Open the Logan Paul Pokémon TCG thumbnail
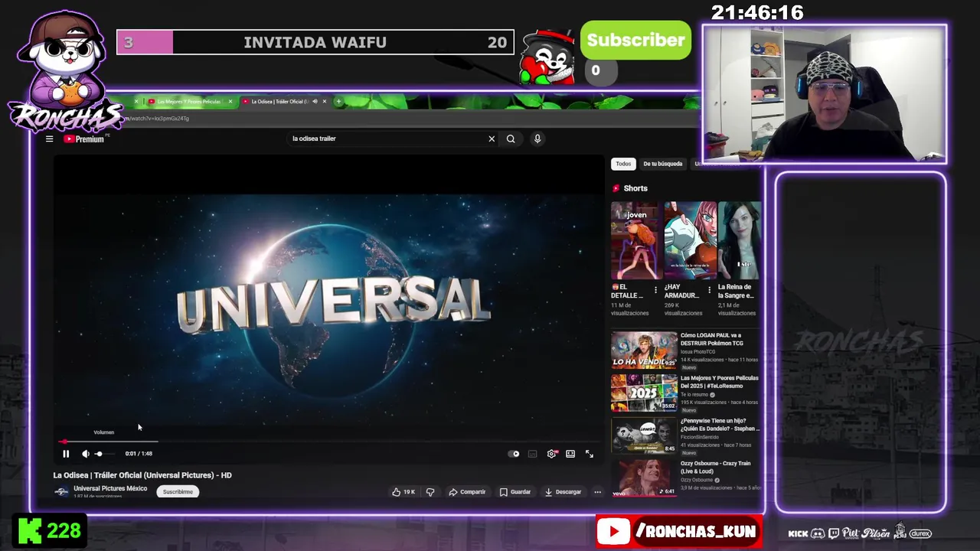The image size is (980, 551). coord(644,350)
